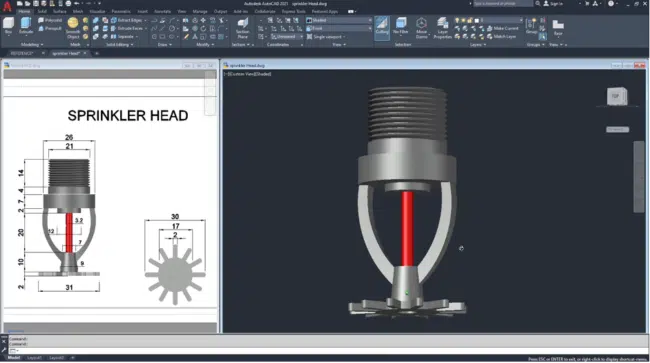Open the layer name dropdown list
The image size is (650, 363).
click(500, 20)
